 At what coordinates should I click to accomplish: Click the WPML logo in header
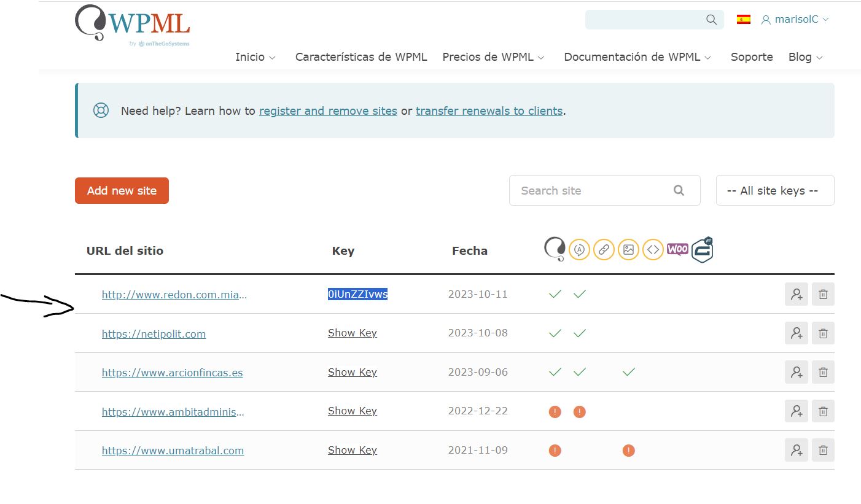click(x=133, y=25)
